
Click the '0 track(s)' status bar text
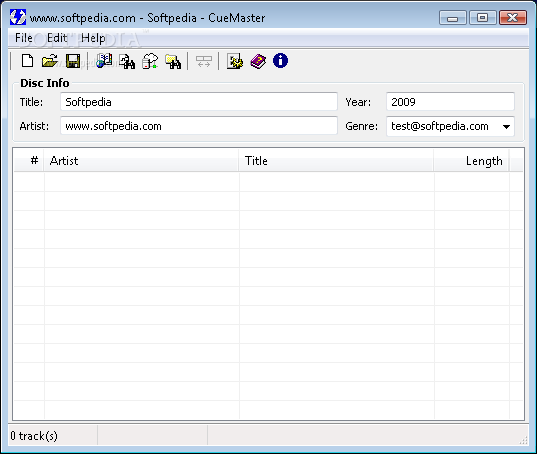click(x=34, y=436)
